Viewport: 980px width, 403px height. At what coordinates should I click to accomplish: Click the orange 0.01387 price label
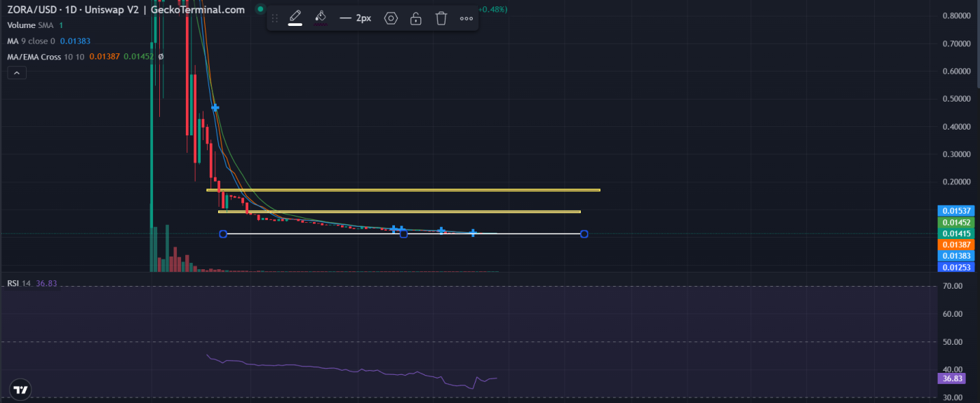957,245
